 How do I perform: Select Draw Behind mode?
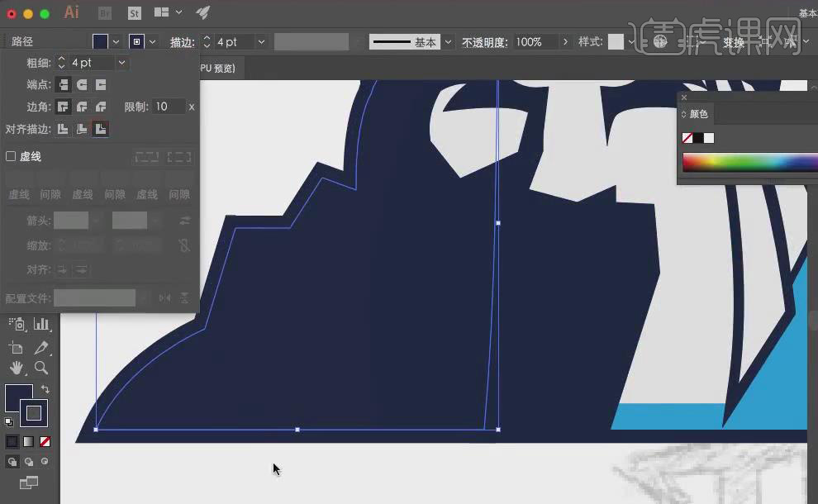click(29, 461)
